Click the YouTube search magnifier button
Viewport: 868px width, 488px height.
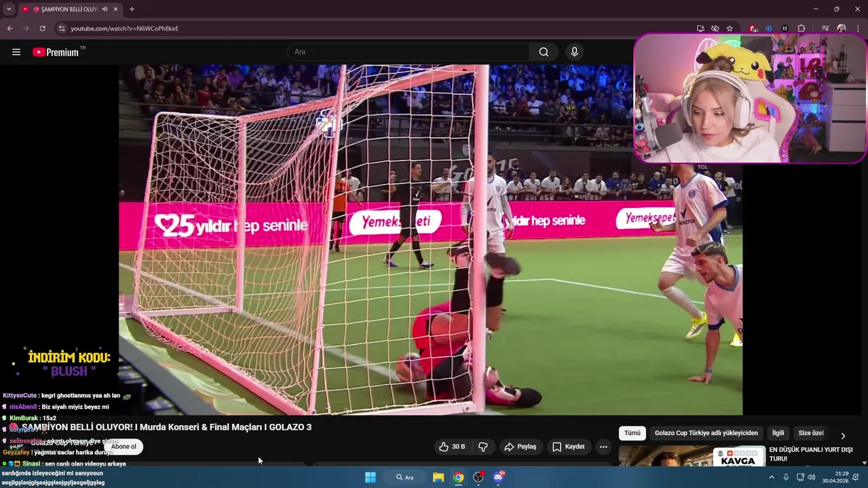point(544,52)
